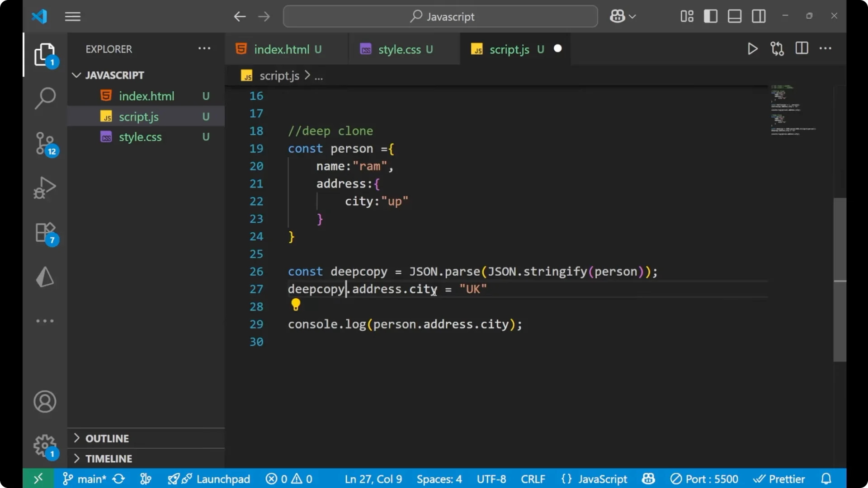Open Source Control view showing 12 changes
This screenshot has width=868, height=488.
(x=45, y=144)
